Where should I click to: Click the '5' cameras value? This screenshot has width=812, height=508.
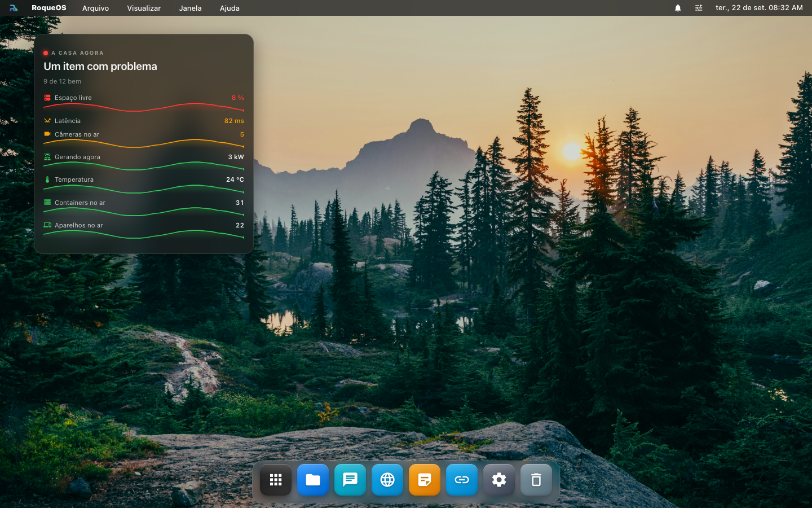point(242,134)
